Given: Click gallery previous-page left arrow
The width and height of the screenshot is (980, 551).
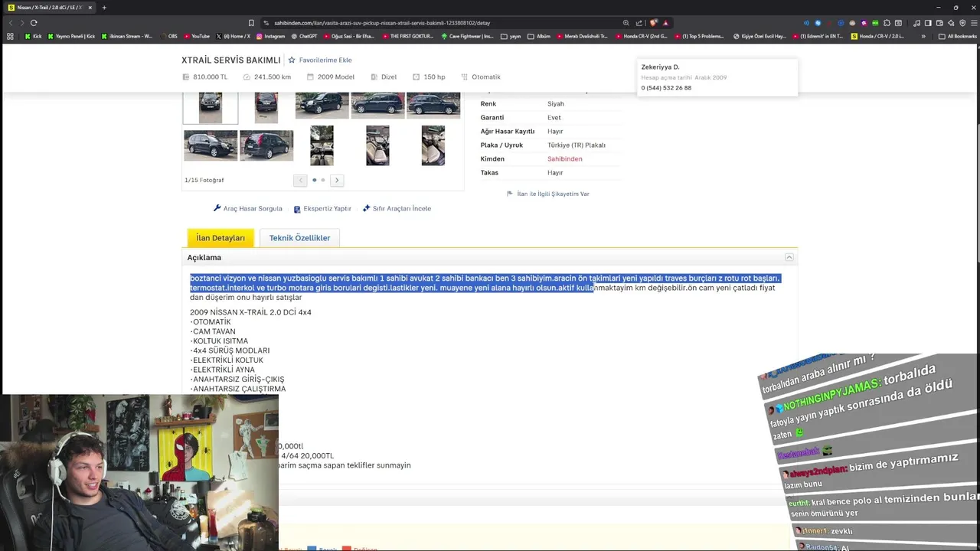Looking at the screenshot, I should [x=300, y=180].
